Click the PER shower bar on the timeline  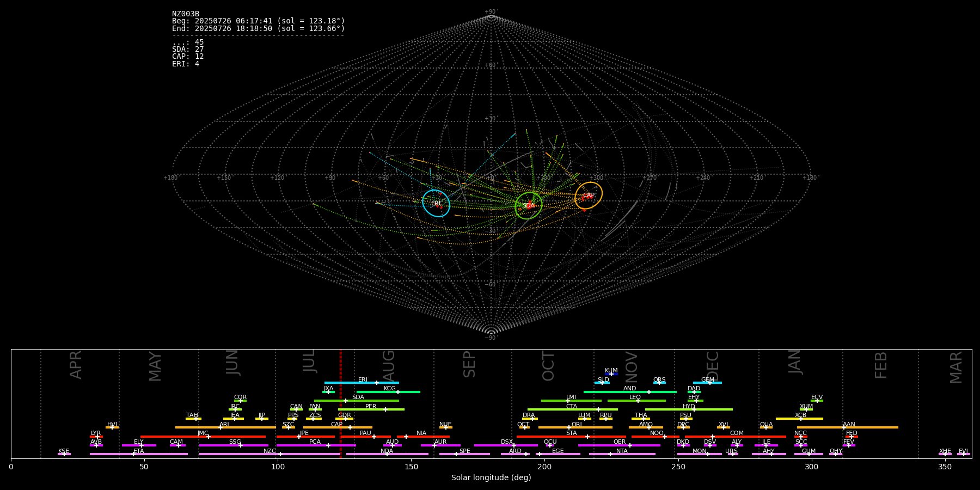click(371, 409)
